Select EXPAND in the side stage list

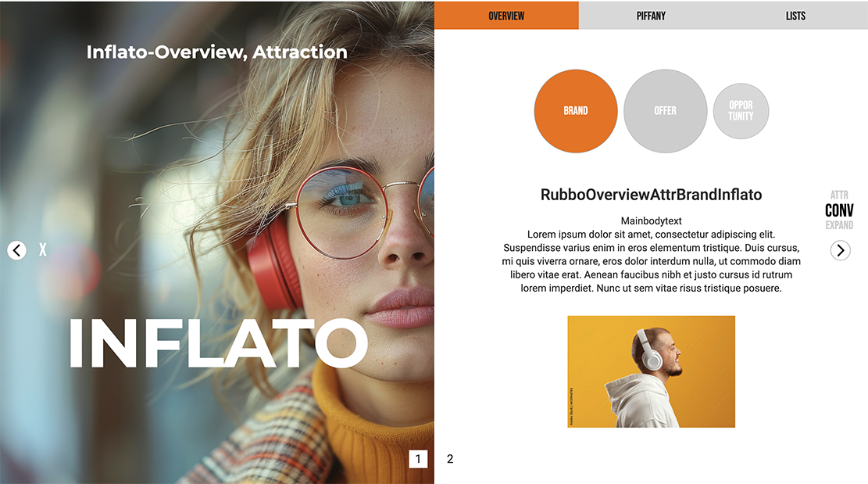tap(839, 225)
